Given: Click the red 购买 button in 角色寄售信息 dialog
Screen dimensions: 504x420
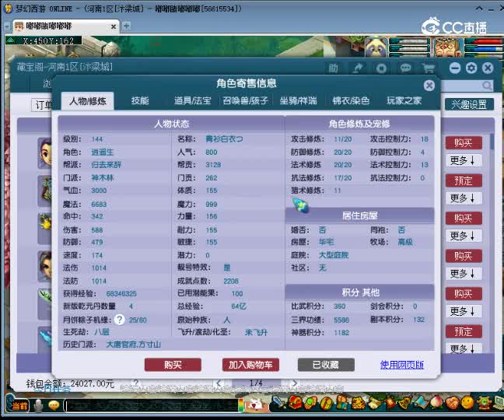Looking at the screenshot, I should coord(173,365).
